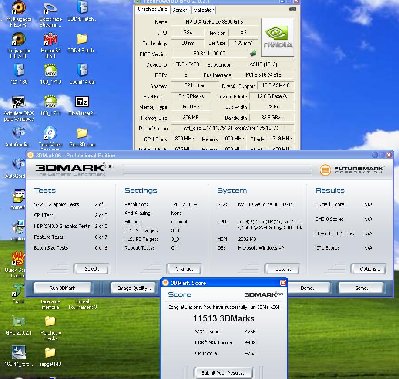Select the black 3DMark-style shortcut on the desktop
This screenshot has height=379, width=399.
pos(18,102)
